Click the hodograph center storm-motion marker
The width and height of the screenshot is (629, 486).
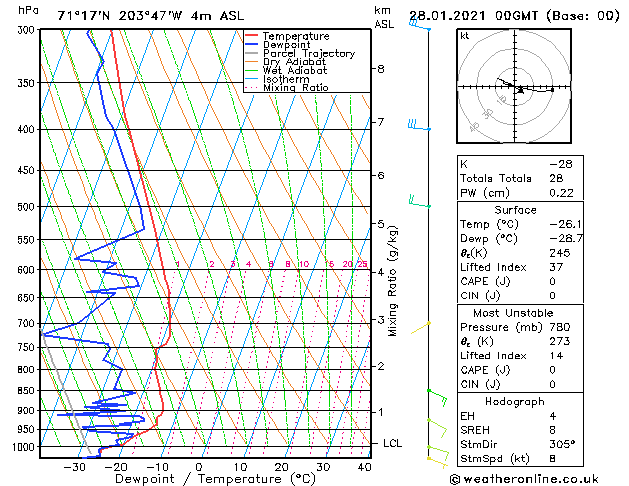coord(520,90)
